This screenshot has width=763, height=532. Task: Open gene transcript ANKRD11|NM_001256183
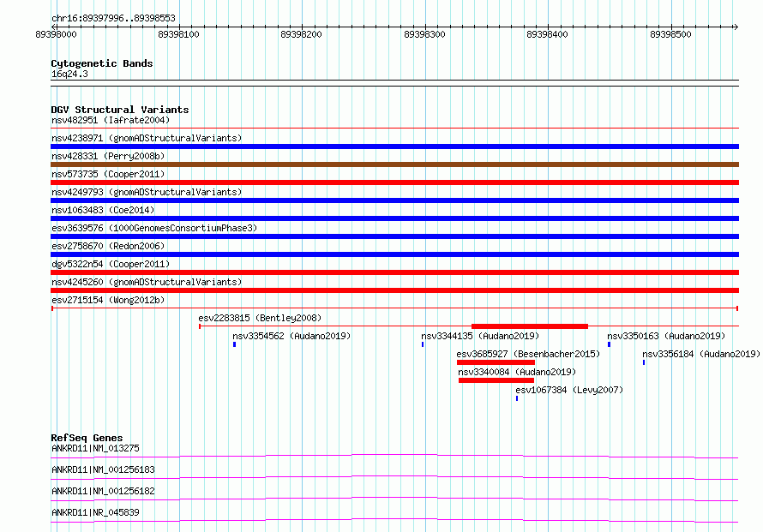pyautogui.click(x=103, y=469)
